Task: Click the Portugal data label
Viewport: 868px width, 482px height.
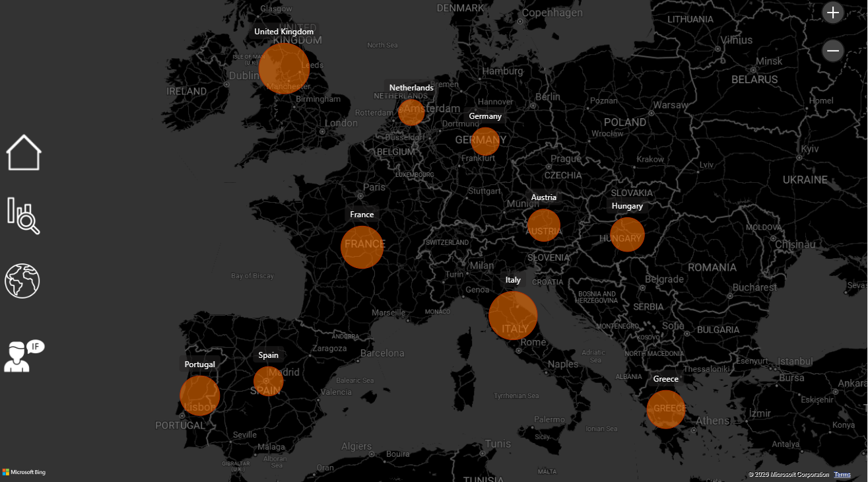Action: 199,364
